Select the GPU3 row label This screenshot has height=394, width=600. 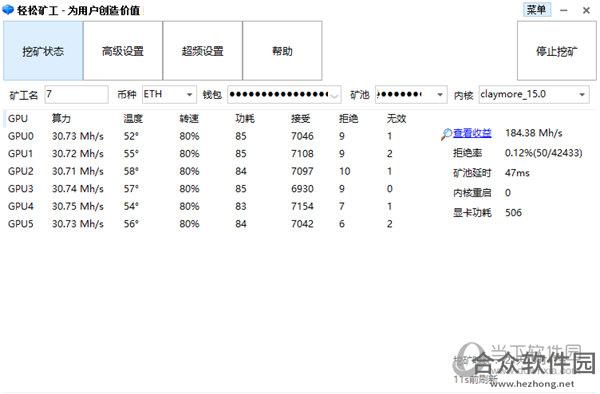click(x=21, y=189)
